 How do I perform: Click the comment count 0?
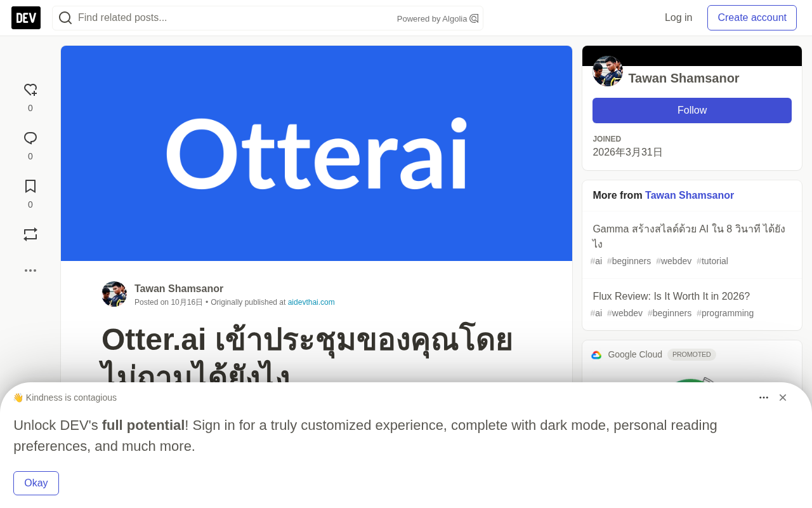tap(30, 156)
